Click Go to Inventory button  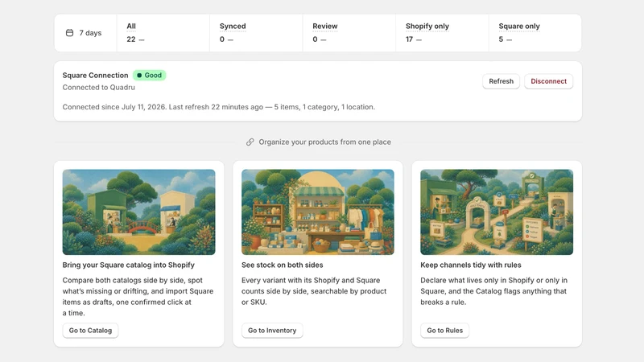272,331
